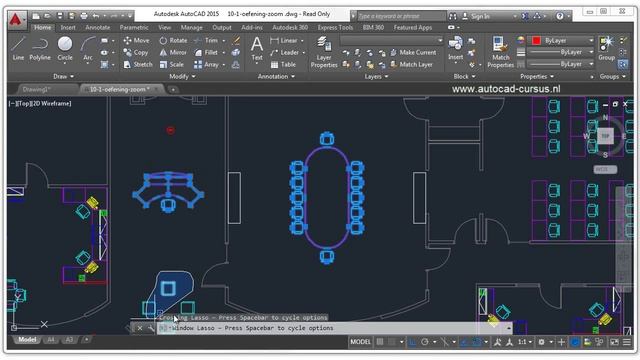Toggle the grid display in status bar
The width and height of the screenshot is (640, 360).
click(x=380, y=342)
